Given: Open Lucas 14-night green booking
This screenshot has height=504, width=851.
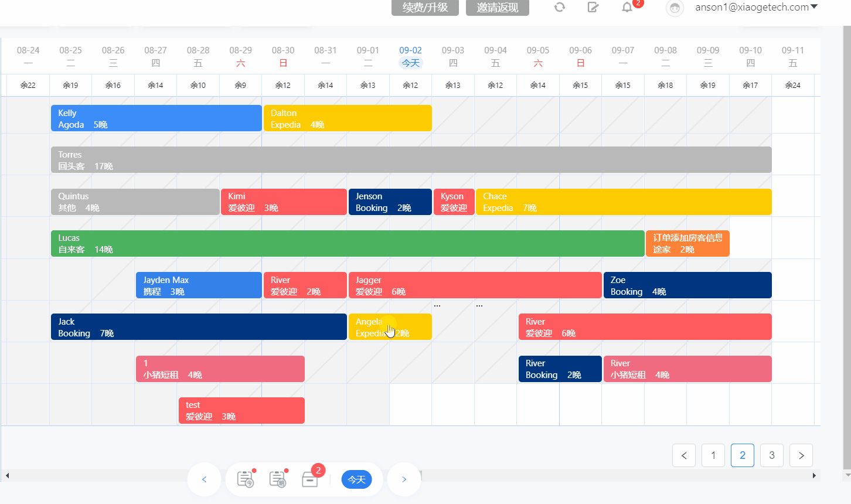Looking at the screenshot, I should (348, 243).
